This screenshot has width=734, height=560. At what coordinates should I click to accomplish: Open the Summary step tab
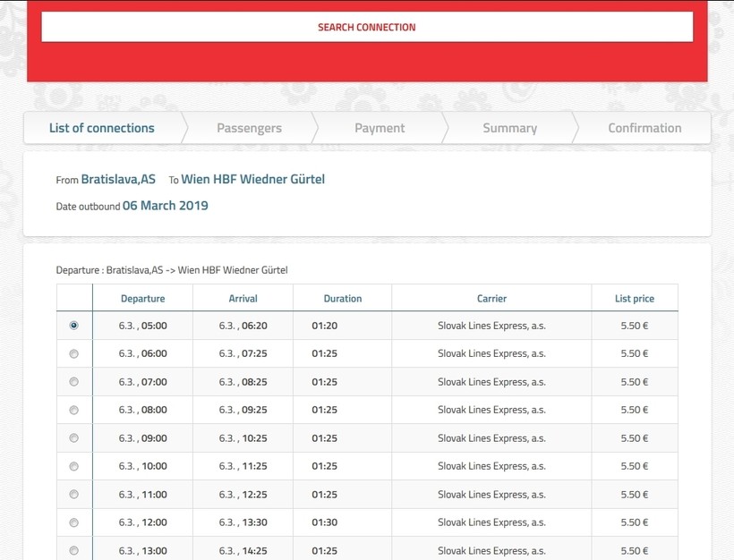(509, 128)
